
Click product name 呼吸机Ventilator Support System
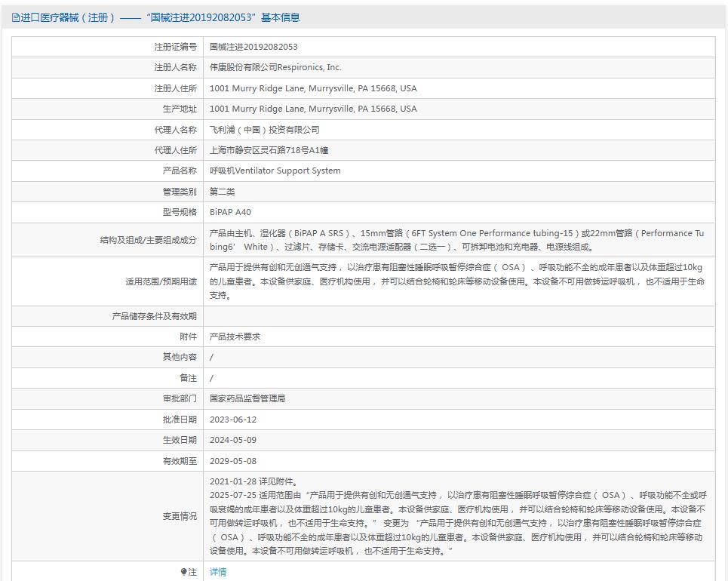[x=275, y=171]
